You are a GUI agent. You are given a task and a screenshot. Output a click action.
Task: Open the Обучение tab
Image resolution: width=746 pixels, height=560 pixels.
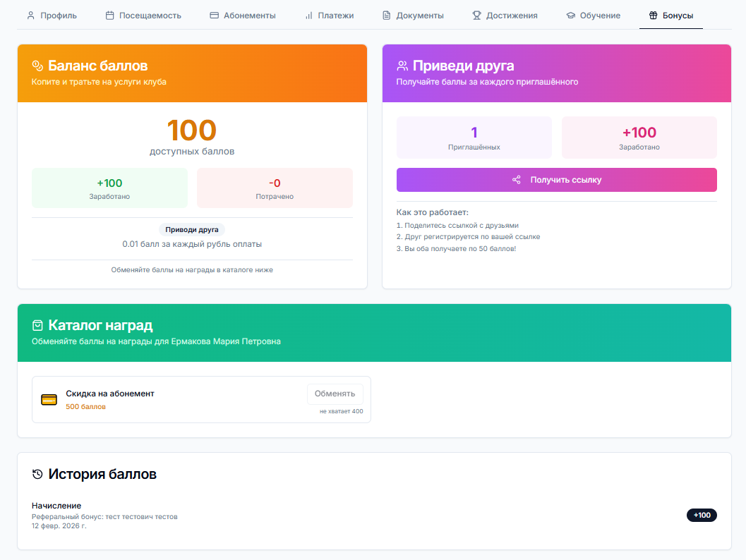[x=593, y=15]
